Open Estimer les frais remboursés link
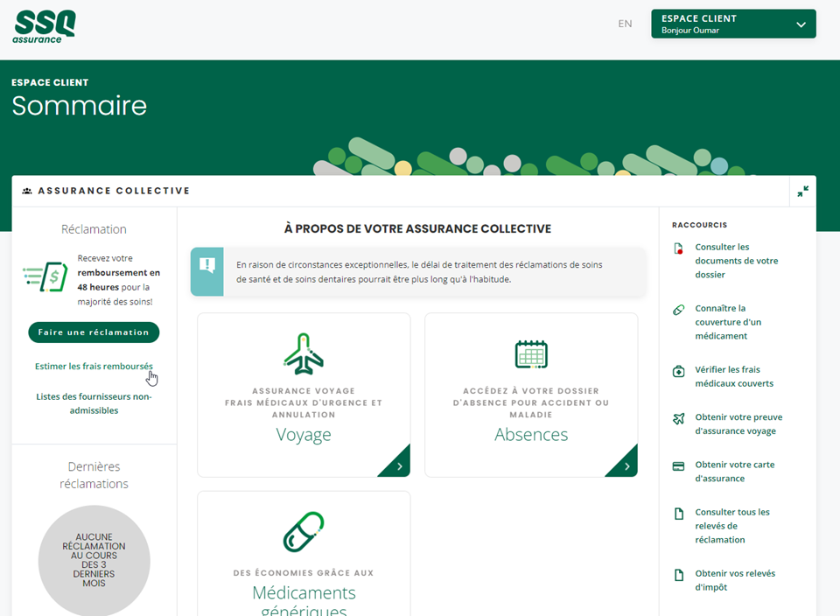This screenshot has height=616, width=840. click(94, 367)
